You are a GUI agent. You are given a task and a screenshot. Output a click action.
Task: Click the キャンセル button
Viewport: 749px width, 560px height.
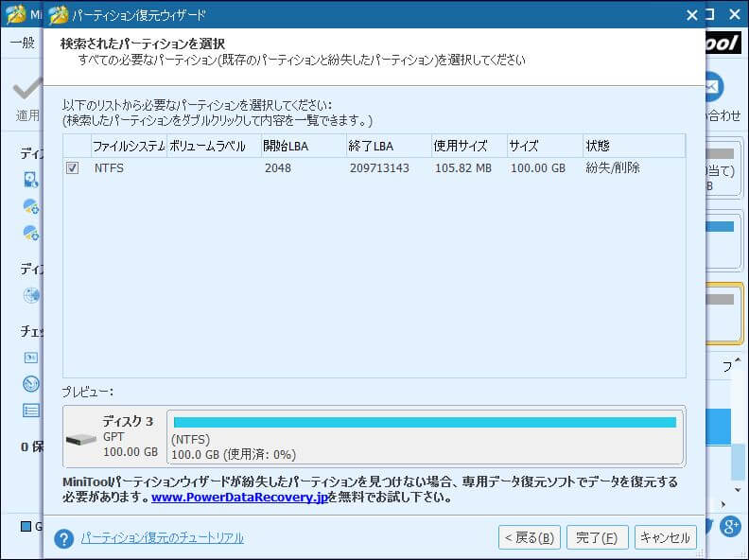point(666,537)
